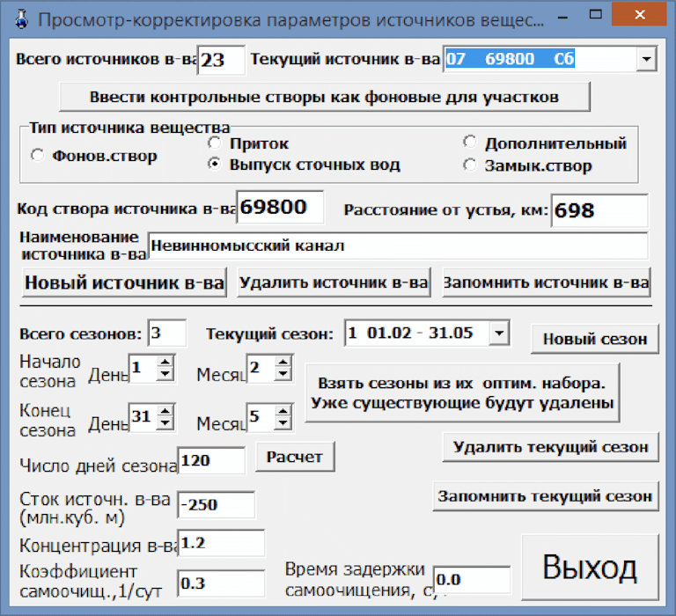Open the Текущий источник в-ва dropdown

[x=646, y=59]
